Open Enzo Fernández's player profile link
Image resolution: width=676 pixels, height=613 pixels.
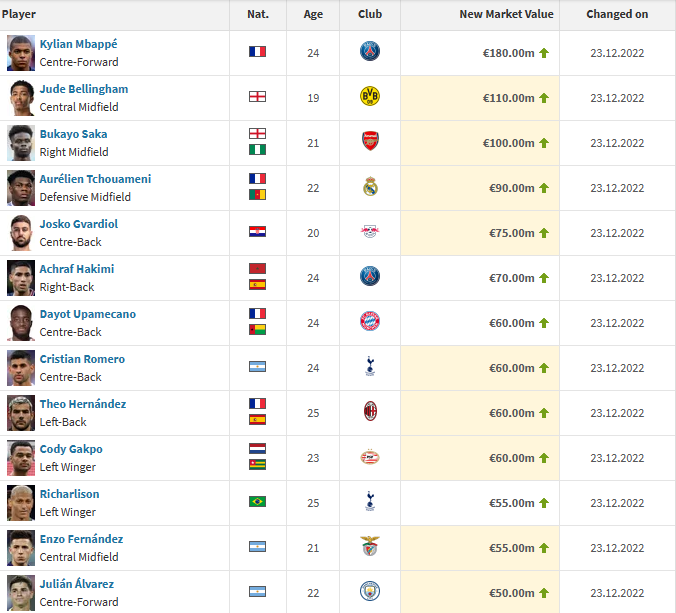[x=81, y=539]
